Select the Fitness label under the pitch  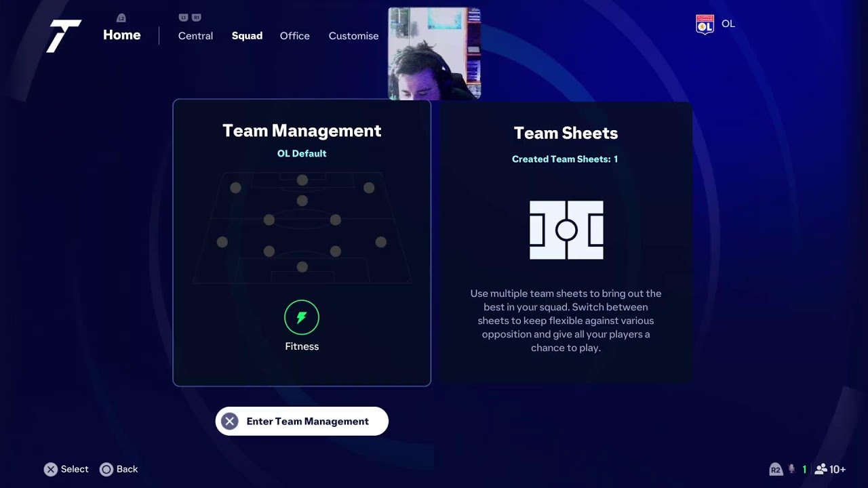tap(302, 346)
